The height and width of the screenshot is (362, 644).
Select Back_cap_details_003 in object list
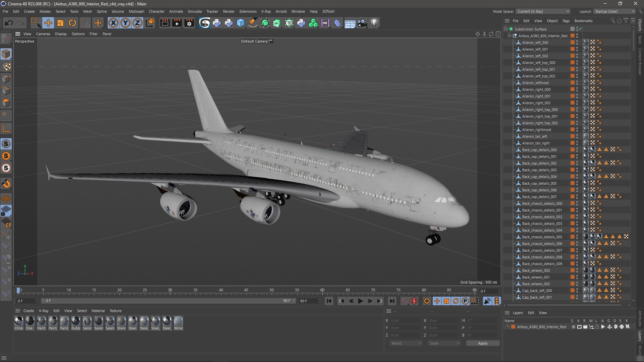point(539,170)
